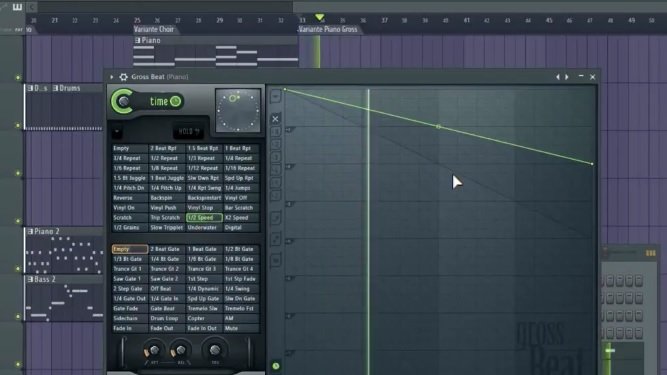This screenshot has width=667, height=375.
Task: Go to previous Gross Beat preset arrow
Action: (x=558, y=77)
